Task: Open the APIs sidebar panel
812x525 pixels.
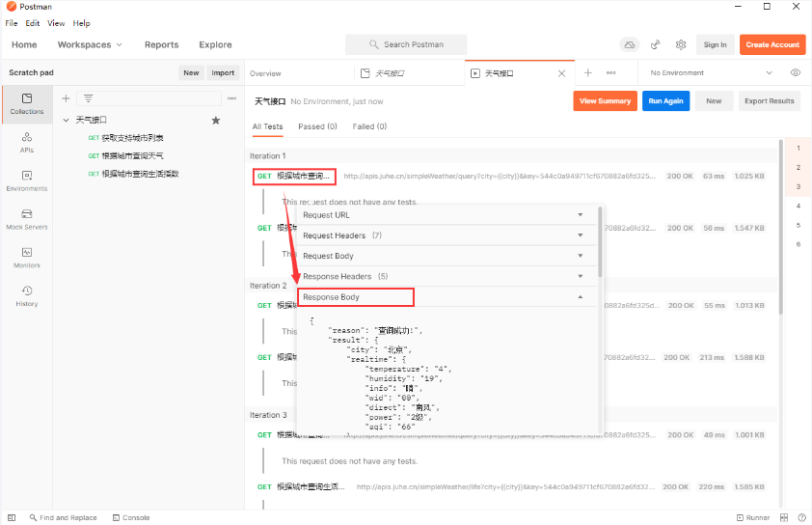Action: [27, 143]
